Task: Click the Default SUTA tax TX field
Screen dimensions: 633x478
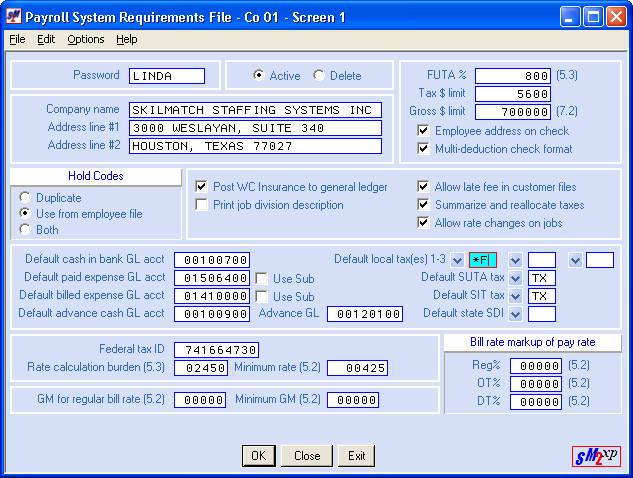Action: click(x=542, y=278)
